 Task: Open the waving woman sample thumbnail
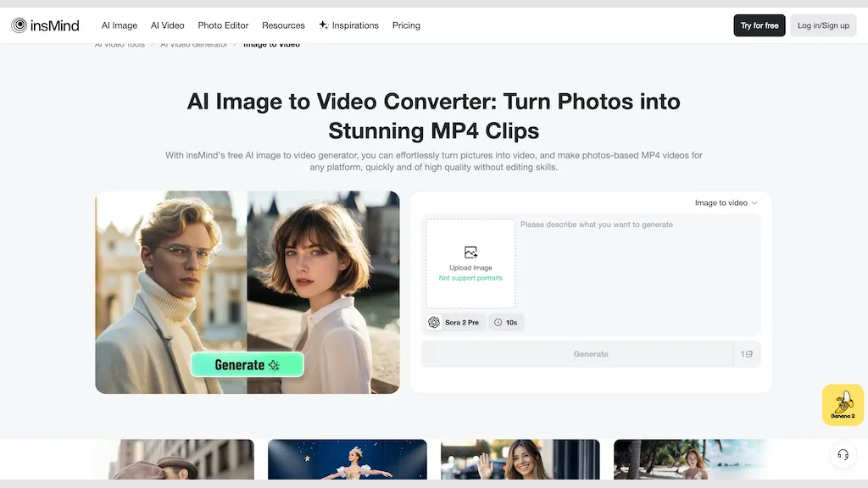click(520, 459)
